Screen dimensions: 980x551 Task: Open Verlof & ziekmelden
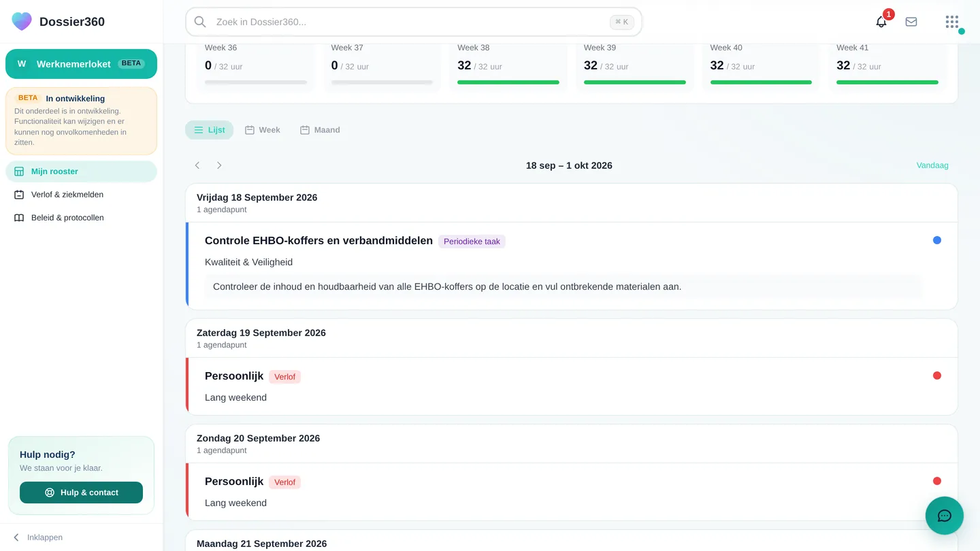(x=81, y=195)
